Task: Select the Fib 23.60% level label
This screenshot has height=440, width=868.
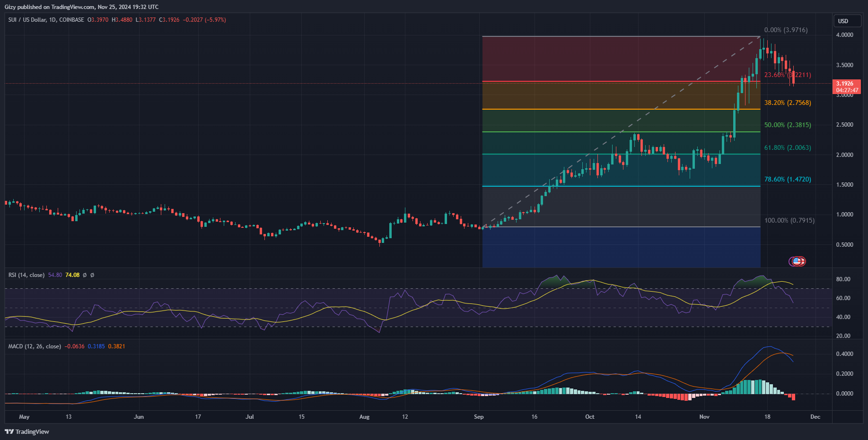Action: click(x=788, y=75)
